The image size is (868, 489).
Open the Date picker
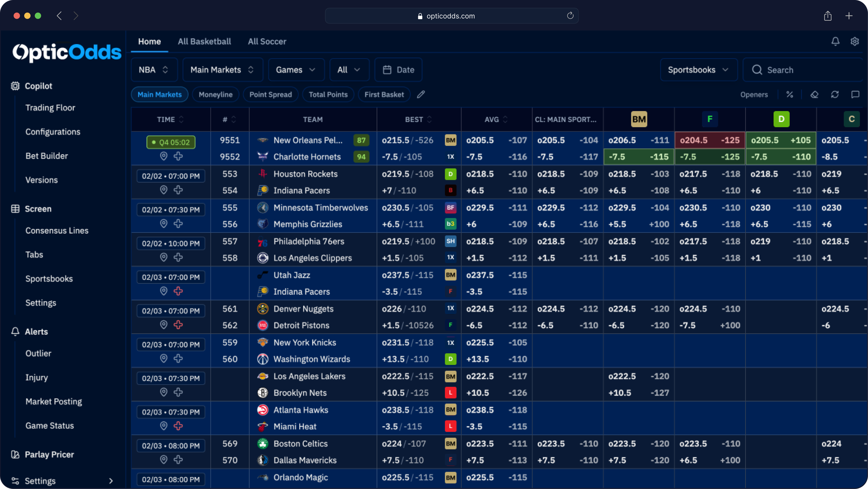tap(398, 70)
